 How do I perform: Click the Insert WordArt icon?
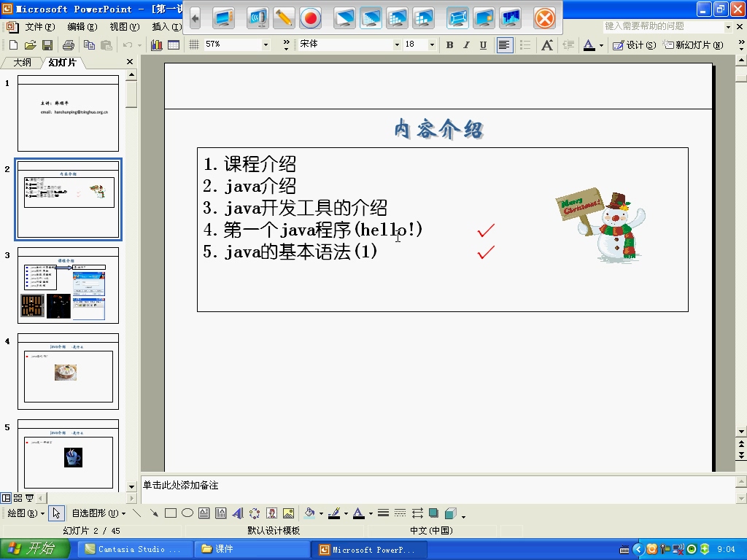238,513
